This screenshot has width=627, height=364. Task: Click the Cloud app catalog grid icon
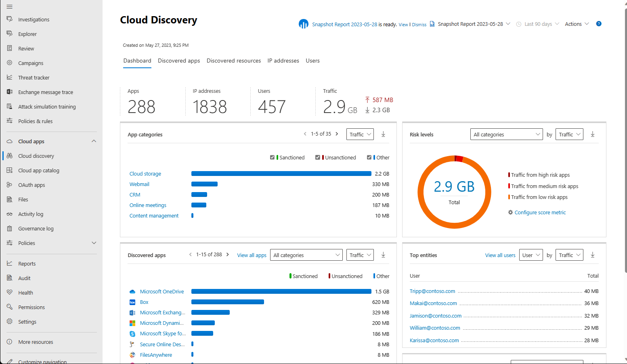tap(10, 170)
